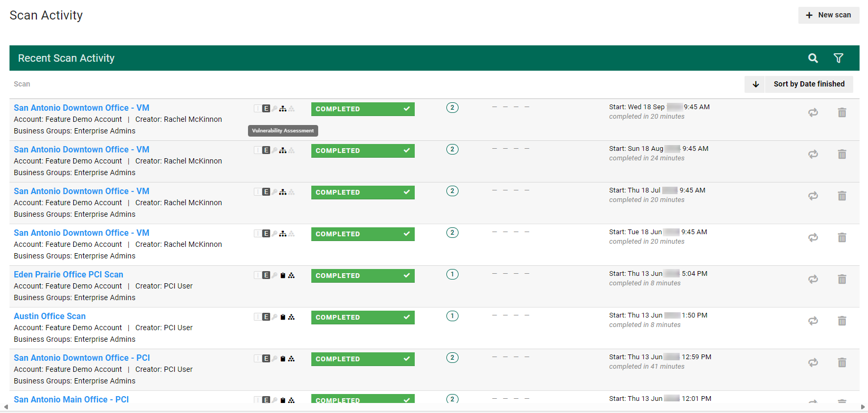This screenshot has height=413, width=868.
Task: Click the network icon on Austin Office Scan
Action: pos(291,317)
